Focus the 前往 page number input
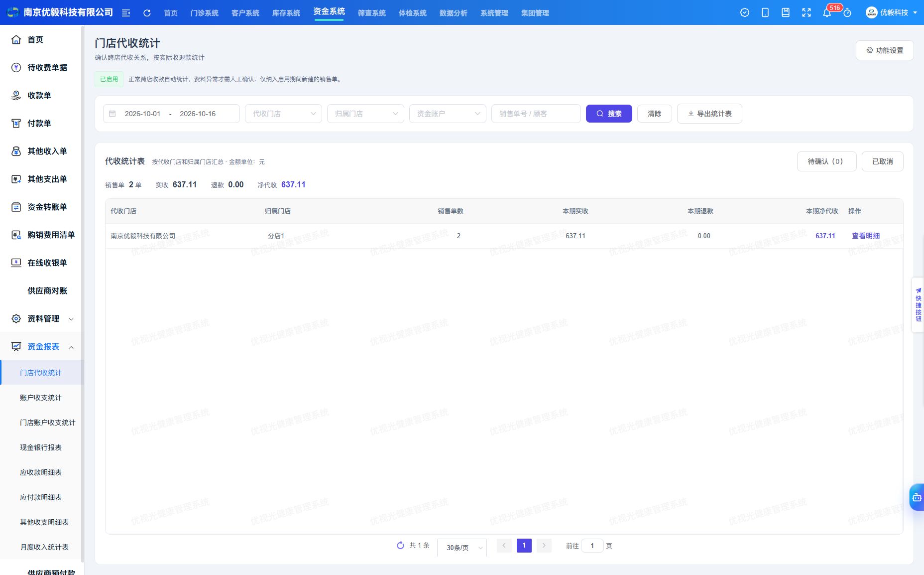 coord(592,546)
